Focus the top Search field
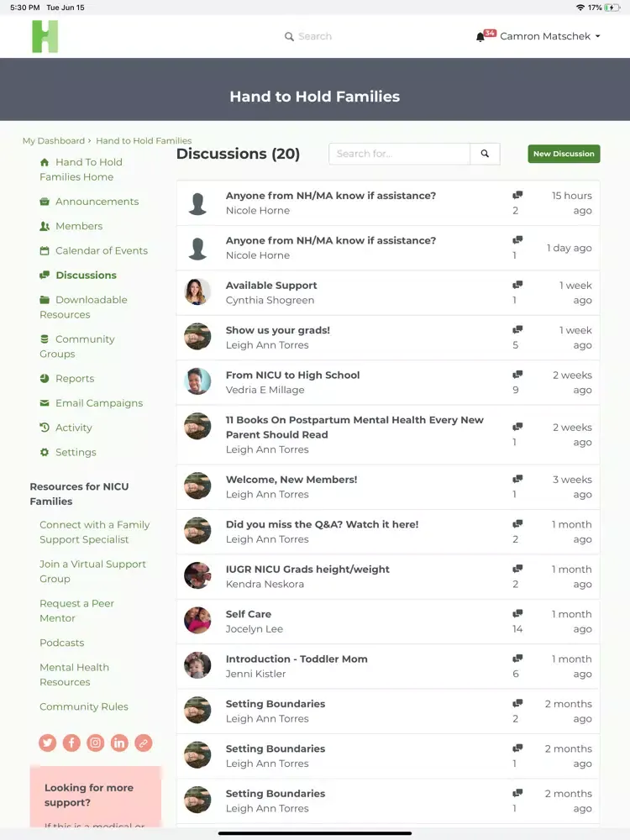630x840 pixels. pos(315,36)
